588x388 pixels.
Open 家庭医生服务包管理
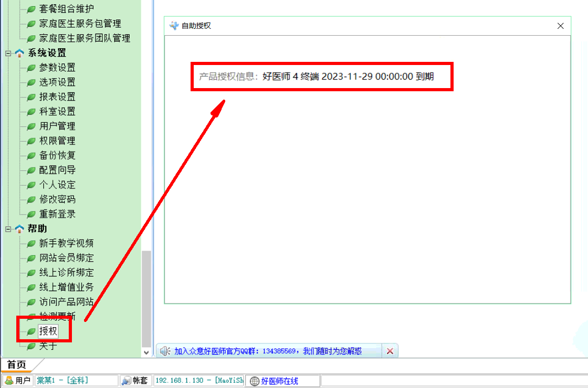point(80,24)
